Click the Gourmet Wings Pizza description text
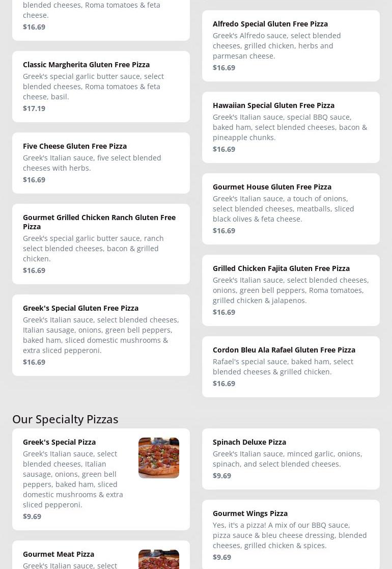Viewport: 392px width, 569px height. pyautogui.click(x=289, y=535)
